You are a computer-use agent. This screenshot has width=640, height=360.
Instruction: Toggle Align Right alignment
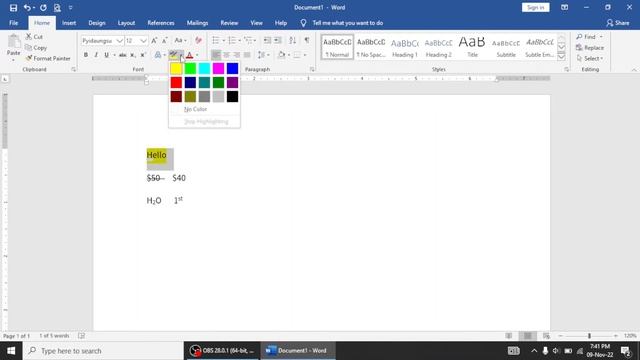(237, 55)
